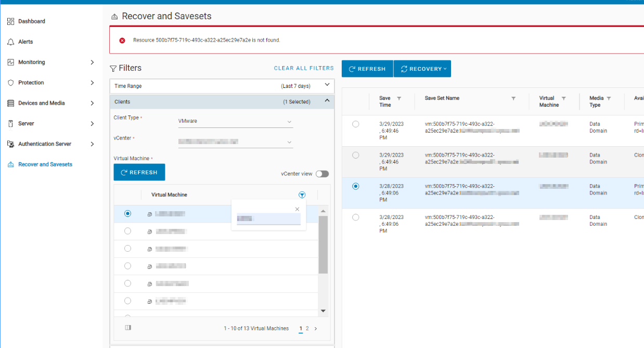The width and height of the screenshot is (644, 348).
Task: Click the Alerts bell icon
Action: pos(10,42)
